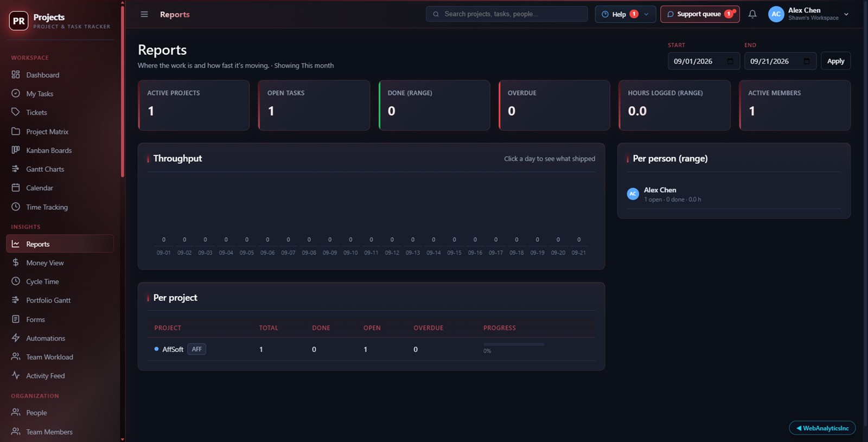Screen dimensions: 868x442
Task: Click the AffSoft progress bar
Action: coord(513,344)
